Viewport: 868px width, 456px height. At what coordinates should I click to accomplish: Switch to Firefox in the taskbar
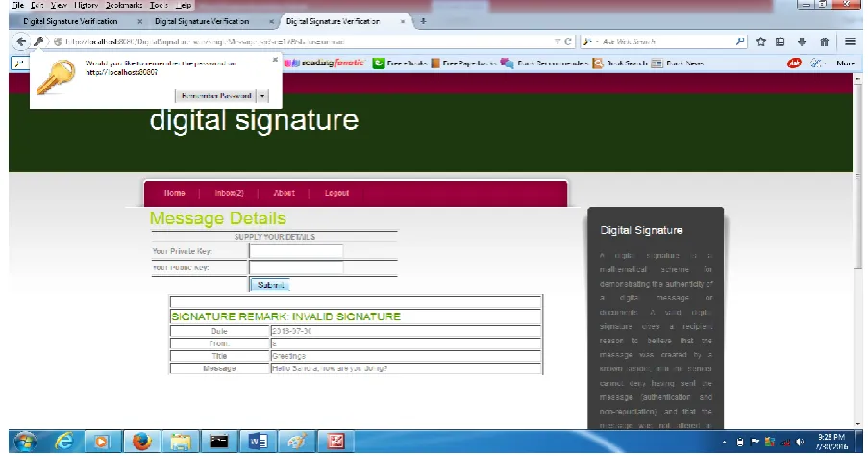(x=141, y=442)
